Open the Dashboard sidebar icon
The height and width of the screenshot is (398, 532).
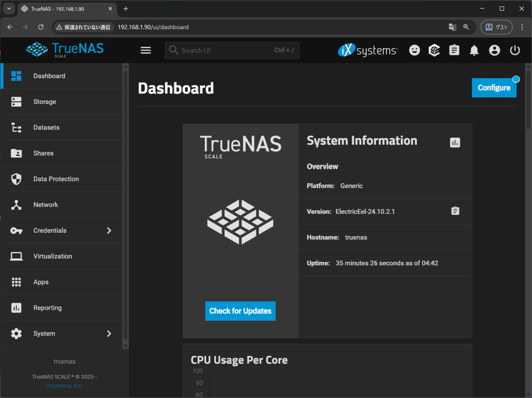16,76
